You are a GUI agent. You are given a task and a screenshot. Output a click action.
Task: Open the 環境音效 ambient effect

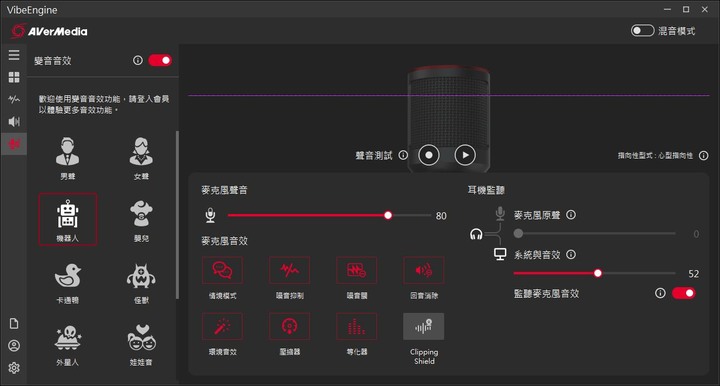click(222, 326)
